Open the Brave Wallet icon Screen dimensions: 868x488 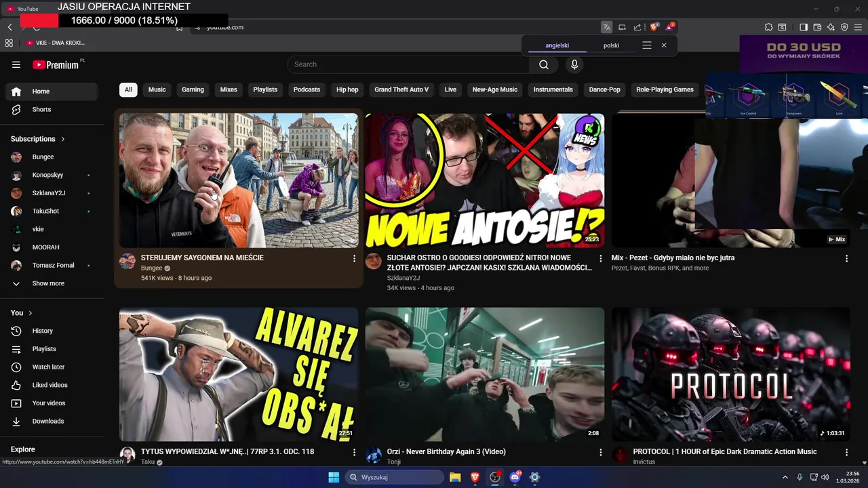coord(817,27)
